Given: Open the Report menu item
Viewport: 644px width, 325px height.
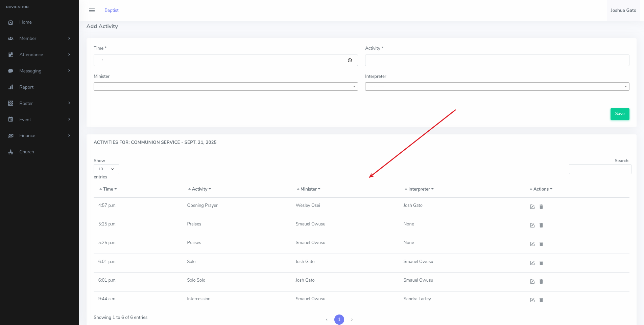Looking at the screenshot, I should tap(26, 87).
